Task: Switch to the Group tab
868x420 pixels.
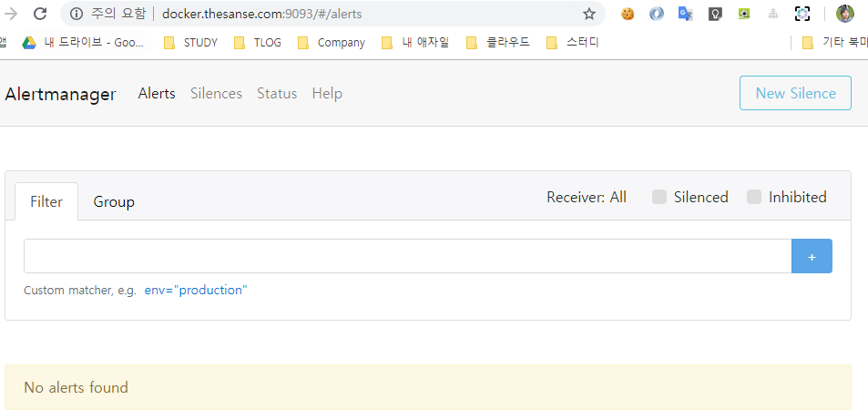Action: (x=114, y=201)
